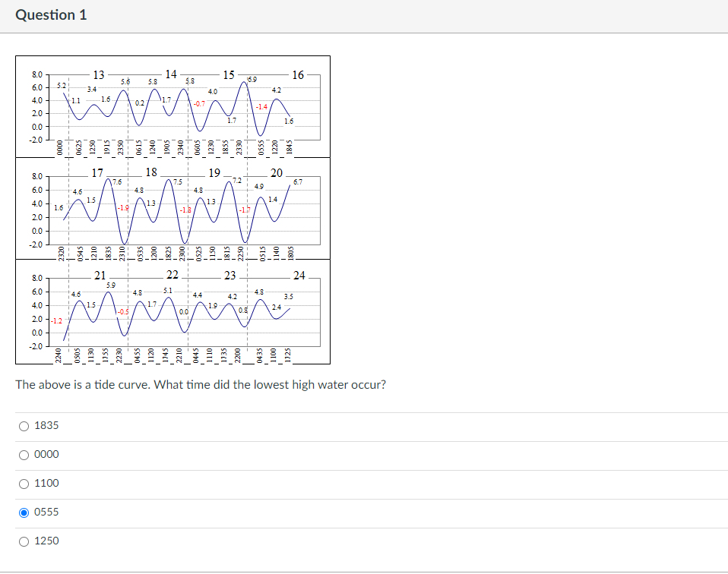Click the day 17 label on the chart
The image size is (728, 574).
[97, 172]
